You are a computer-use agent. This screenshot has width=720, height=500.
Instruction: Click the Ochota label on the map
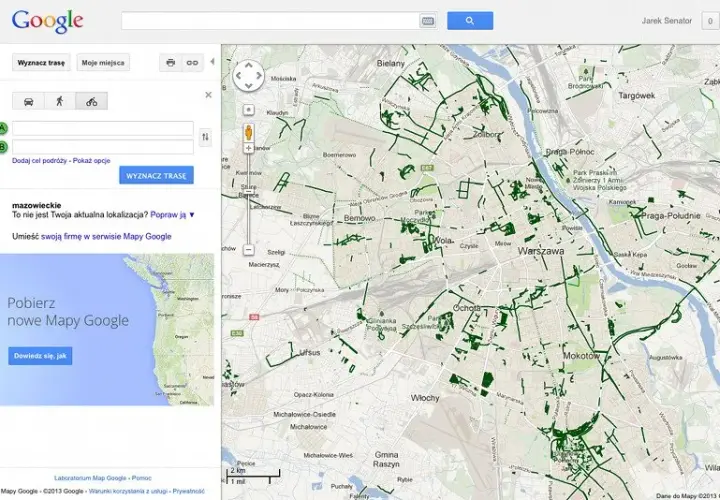[x=467, y=308]
